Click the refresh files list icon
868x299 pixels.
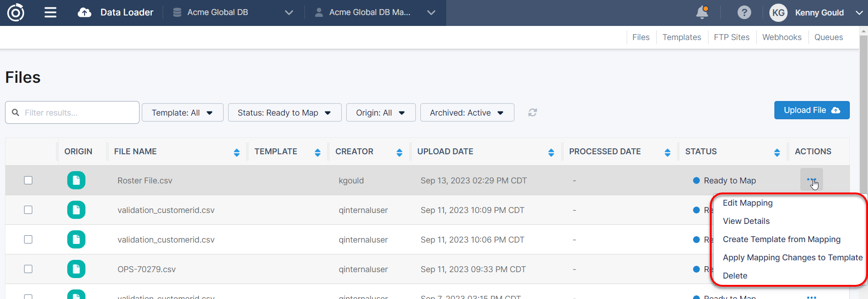point(533,112)
